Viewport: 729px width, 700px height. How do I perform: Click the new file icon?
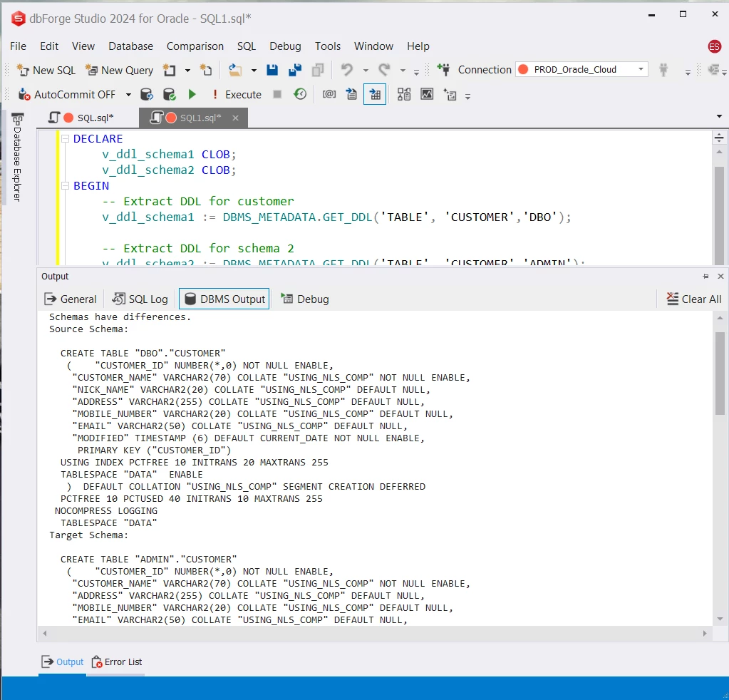[205, 71]
